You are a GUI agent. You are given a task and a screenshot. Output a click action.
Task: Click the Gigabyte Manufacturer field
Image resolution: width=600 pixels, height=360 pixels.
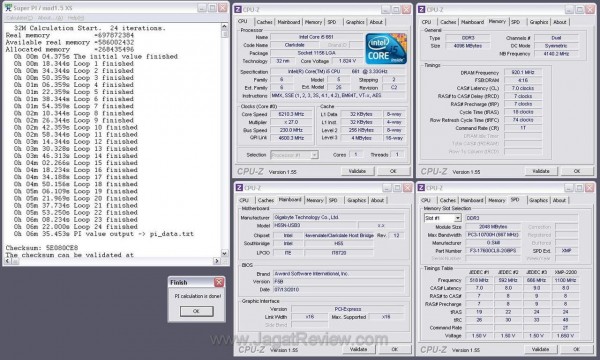(338, 217)
